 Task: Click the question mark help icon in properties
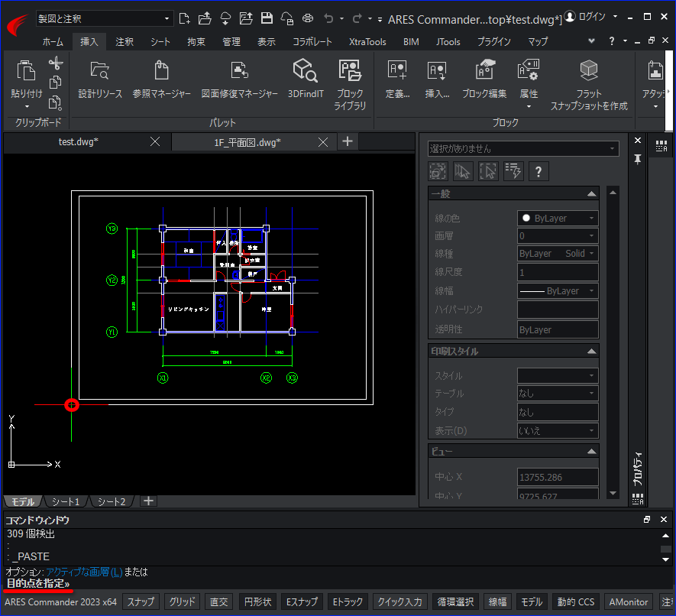[539, 171]
